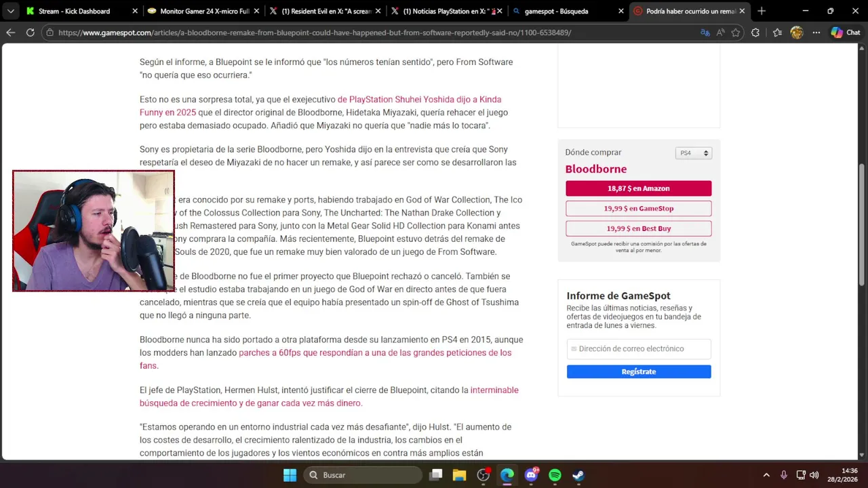Expand the PS4 platform dropdown
The image size is (868, 488).
[694, 153]
